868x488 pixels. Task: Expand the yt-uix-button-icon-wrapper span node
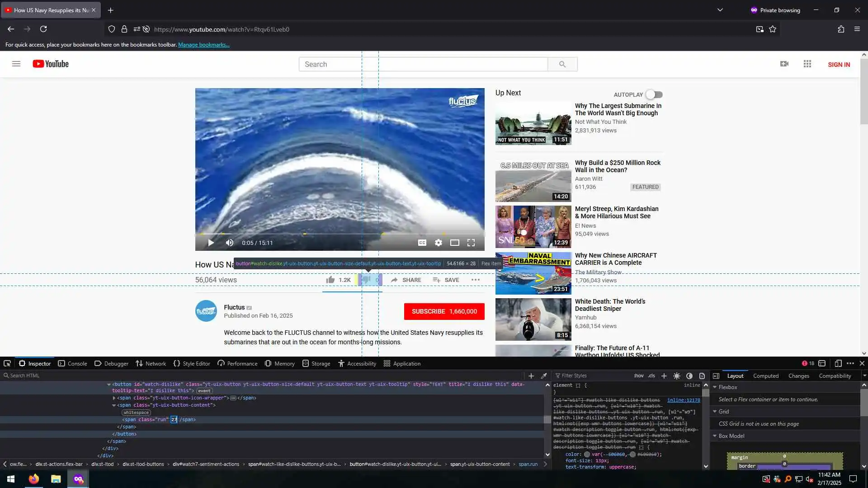click(x=114, y=398)
